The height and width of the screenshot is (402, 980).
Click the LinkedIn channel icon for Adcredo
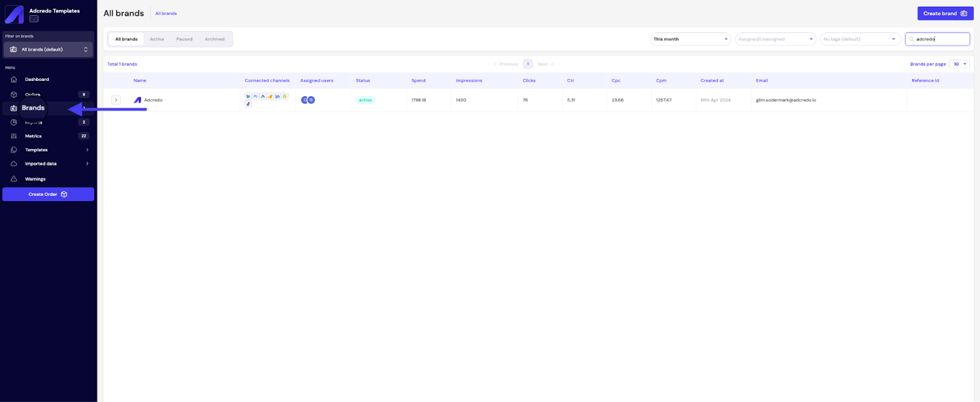[277, 96]
